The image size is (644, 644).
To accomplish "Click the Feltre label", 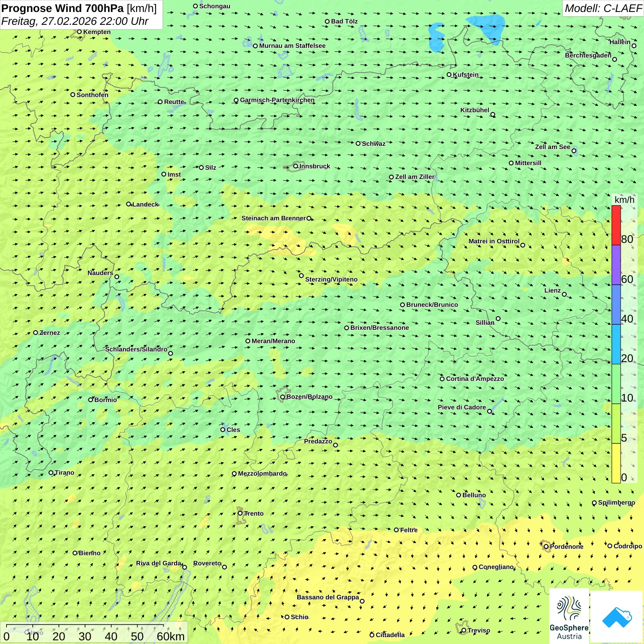I will pyautogui.click(x=409, y=530).
